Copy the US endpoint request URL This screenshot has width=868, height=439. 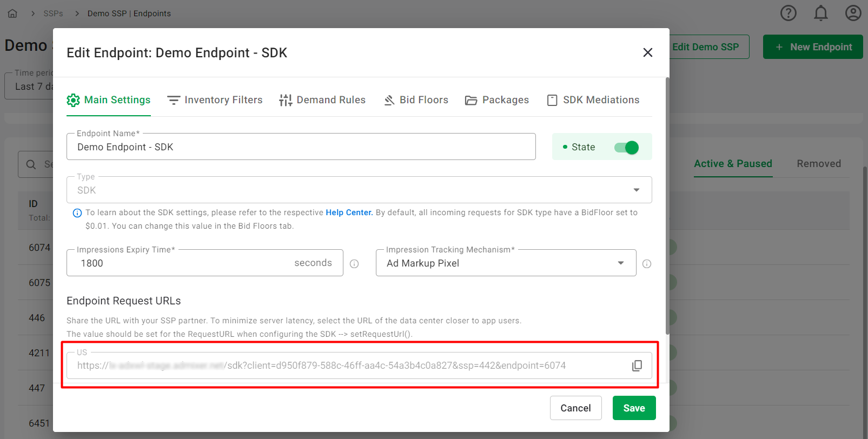(x=637, y=366)
